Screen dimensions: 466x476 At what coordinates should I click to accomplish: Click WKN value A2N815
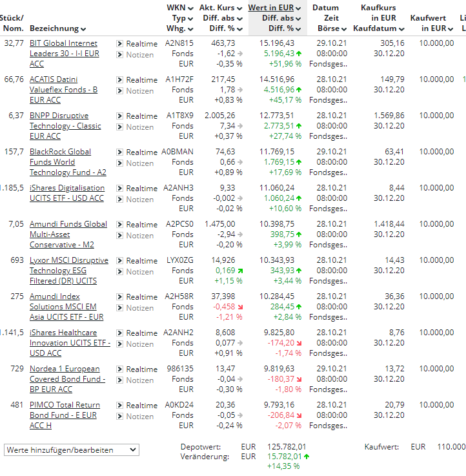point(179,43)
